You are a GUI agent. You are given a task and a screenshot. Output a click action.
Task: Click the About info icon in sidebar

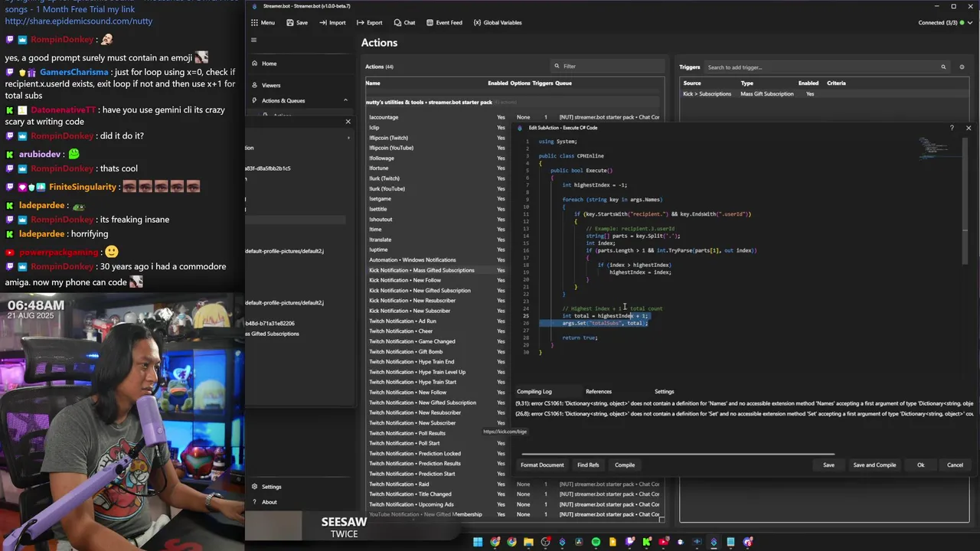[x=254, y=502]
